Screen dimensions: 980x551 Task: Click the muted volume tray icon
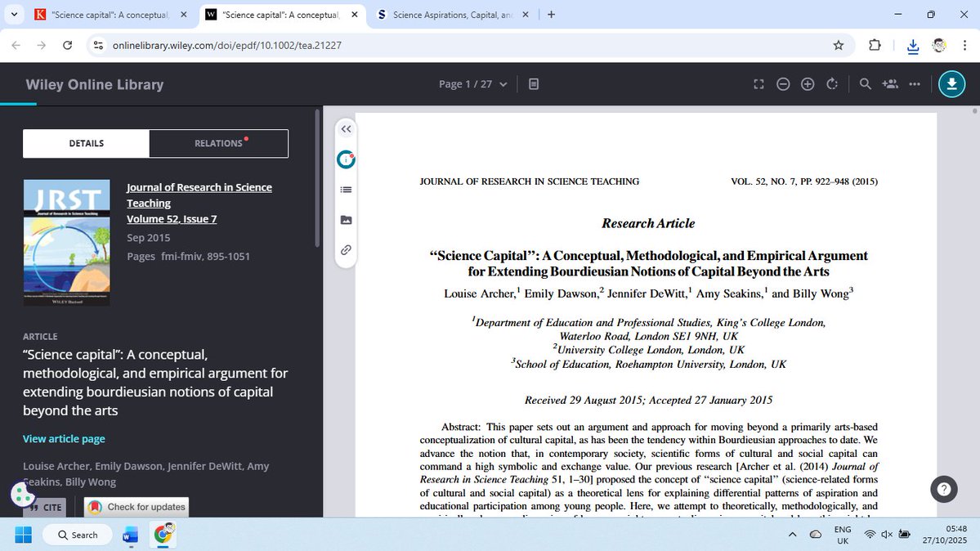tap(887, 535)
